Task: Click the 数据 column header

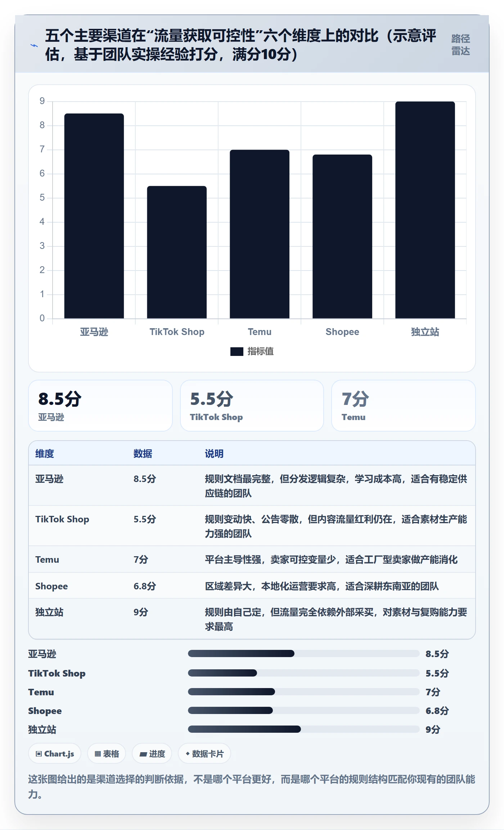Action: pos(143,454)
